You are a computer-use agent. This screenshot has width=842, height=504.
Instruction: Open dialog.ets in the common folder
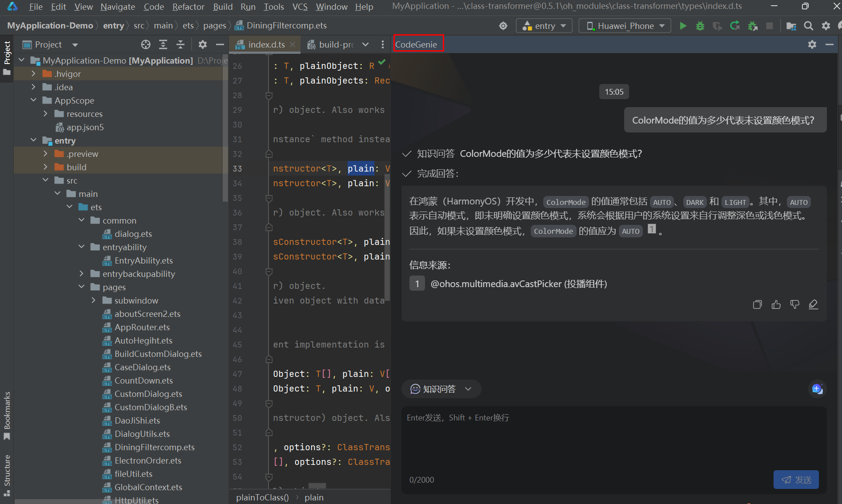point(133,234)
